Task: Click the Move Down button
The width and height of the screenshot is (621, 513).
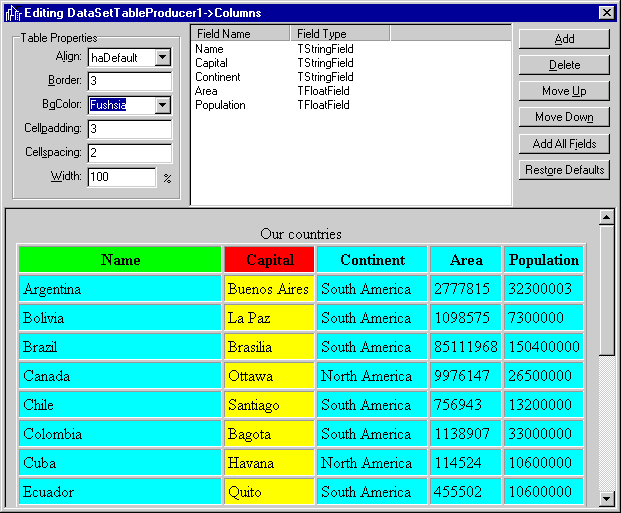Action: pos(564,117)
